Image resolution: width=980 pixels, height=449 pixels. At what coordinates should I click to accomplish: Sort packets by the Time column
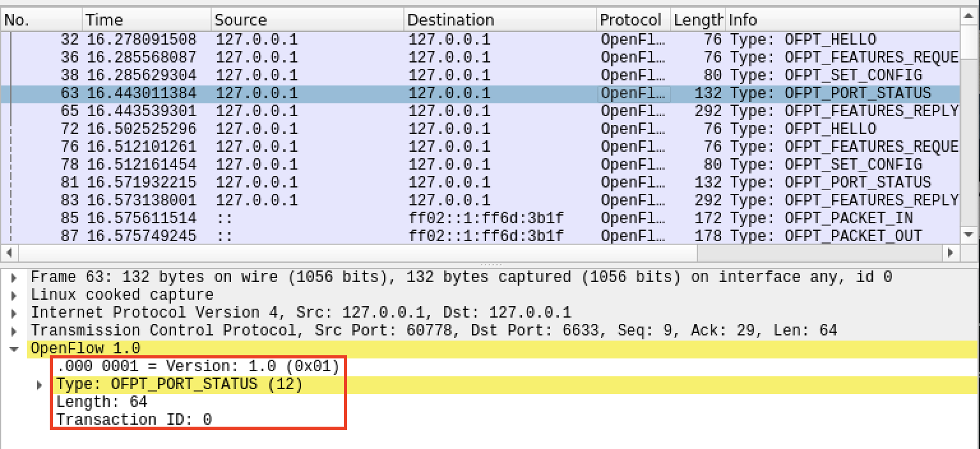point(147,20)
